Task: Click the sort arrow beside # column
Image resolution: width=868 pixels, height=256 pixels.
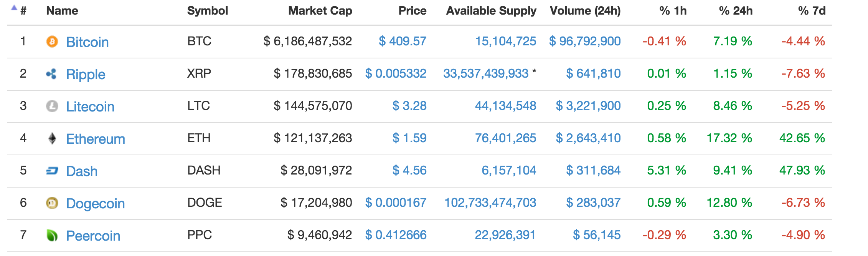Action: pos(14,8)
